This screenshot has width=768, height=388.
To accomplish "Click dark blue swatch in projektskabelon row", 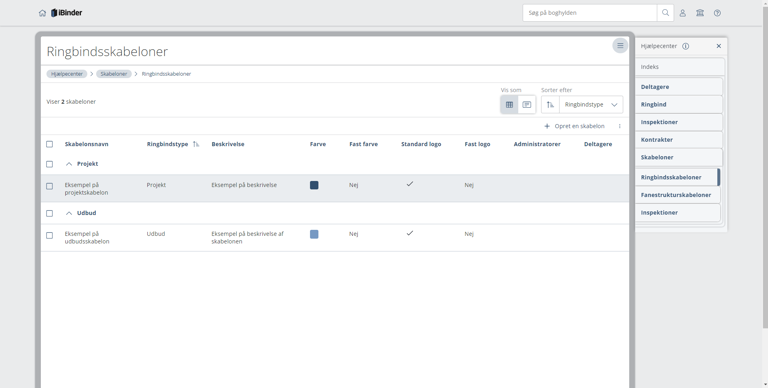I will click(x=314, y=185).
